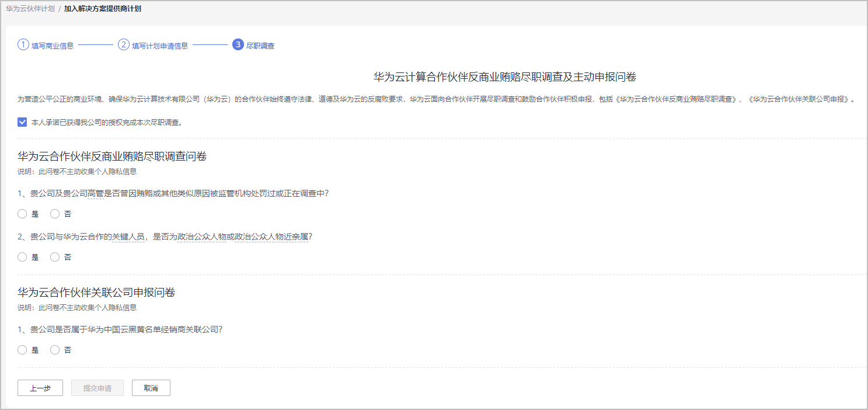868x410 pixels.
Task: Click the 上一步 button
Action: (40, 388)
